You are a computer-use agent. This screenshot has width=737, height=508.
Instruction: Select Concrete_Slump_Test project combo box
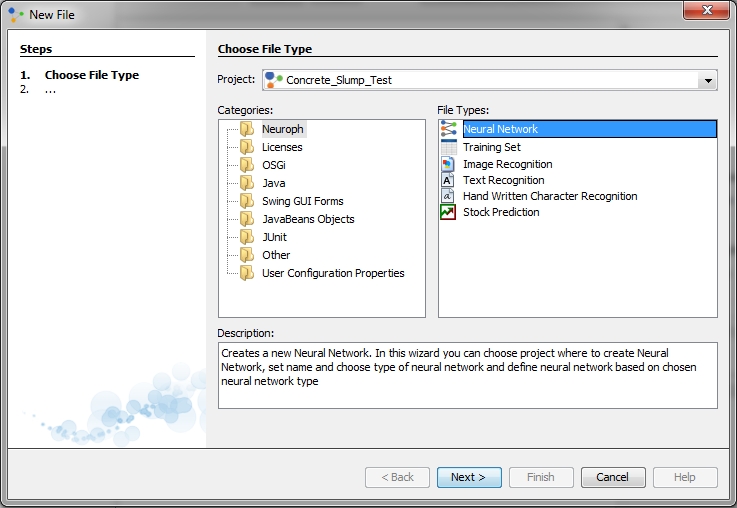click(x=480, y=81)
